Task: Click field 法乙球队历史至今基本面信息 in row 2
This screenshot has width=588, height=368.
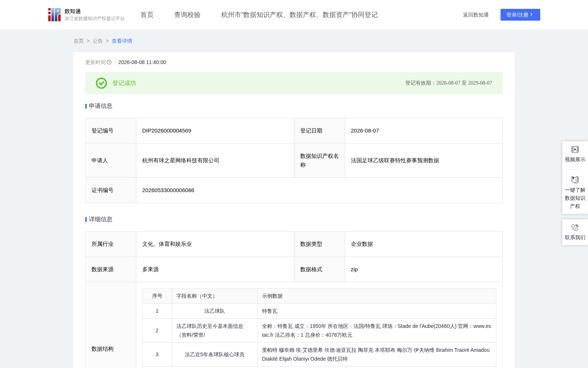Action: point(210,330)
